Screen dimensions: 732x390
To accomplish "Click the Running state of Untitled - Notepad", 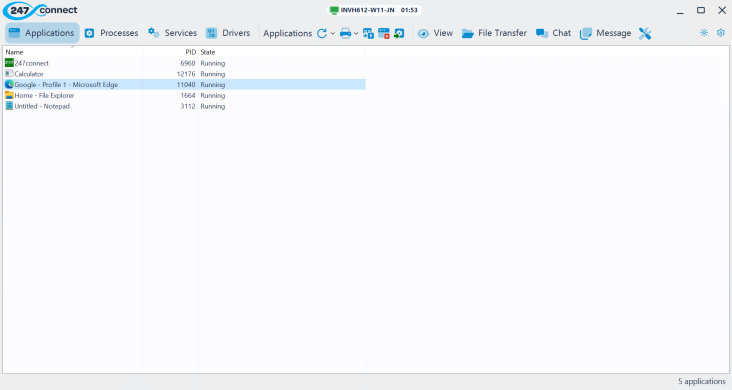I will coord(213,106).
